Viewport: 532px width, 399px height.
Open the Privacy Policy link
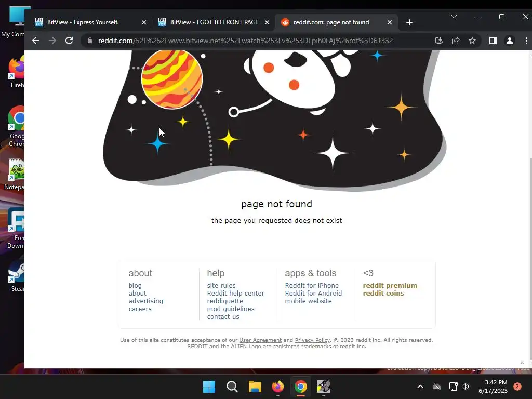pos(312,340)
